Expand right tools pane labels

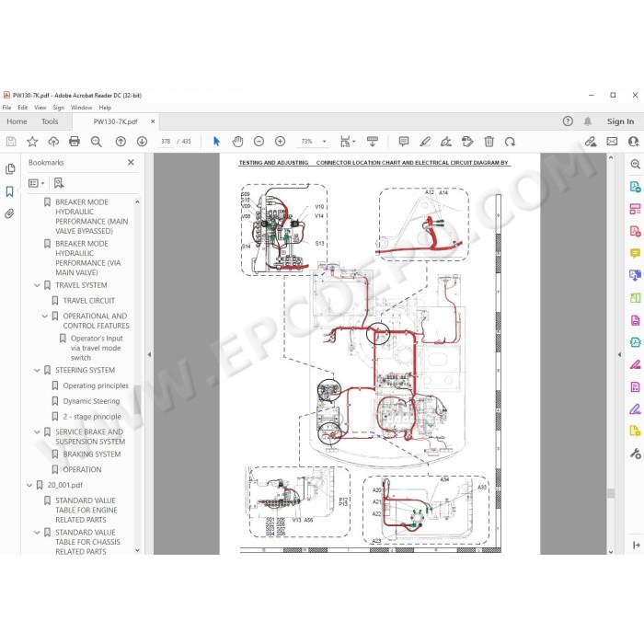pyautogui.click(x=637, y=545)
